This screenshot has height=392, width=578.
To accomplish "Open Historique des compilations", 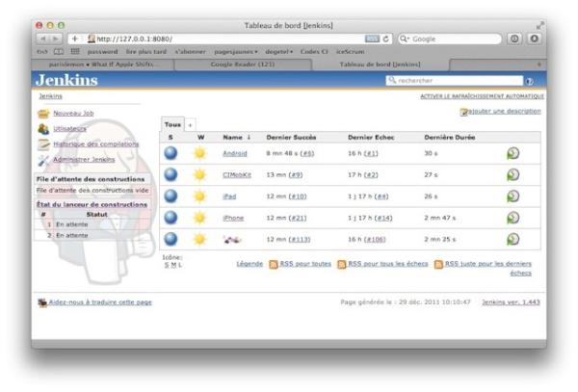I will [x=95, y=144].
